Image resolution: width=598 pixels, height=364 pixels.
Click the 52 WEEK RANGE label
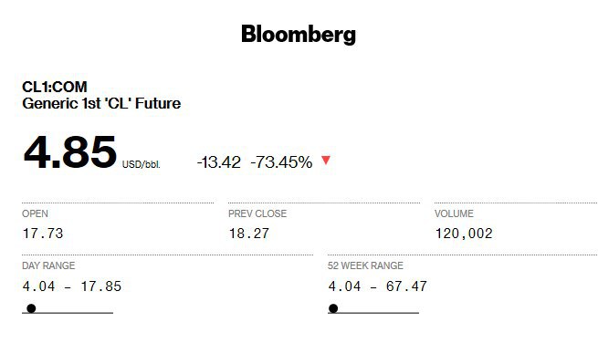(365, 265)
